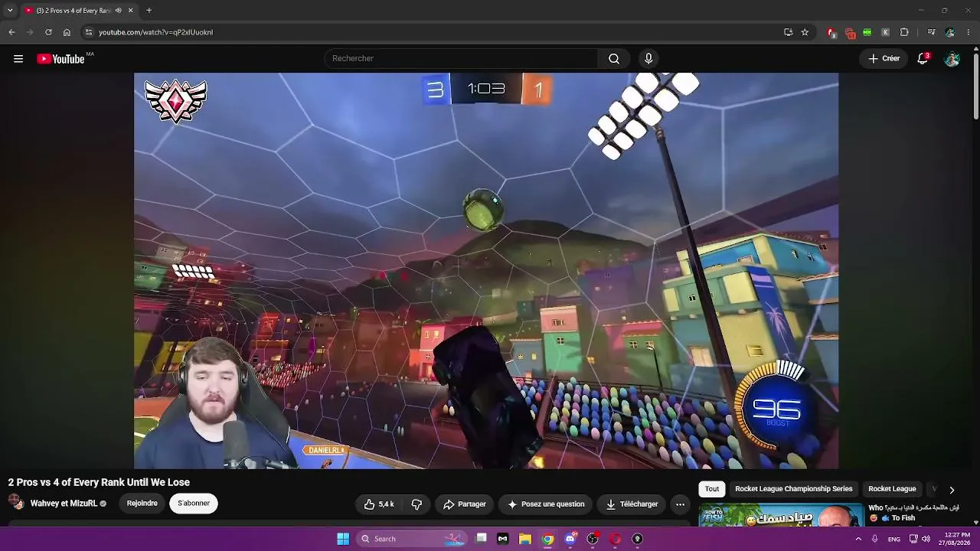
Task: Install the app via address bar icon
Action: pos(788,32)
